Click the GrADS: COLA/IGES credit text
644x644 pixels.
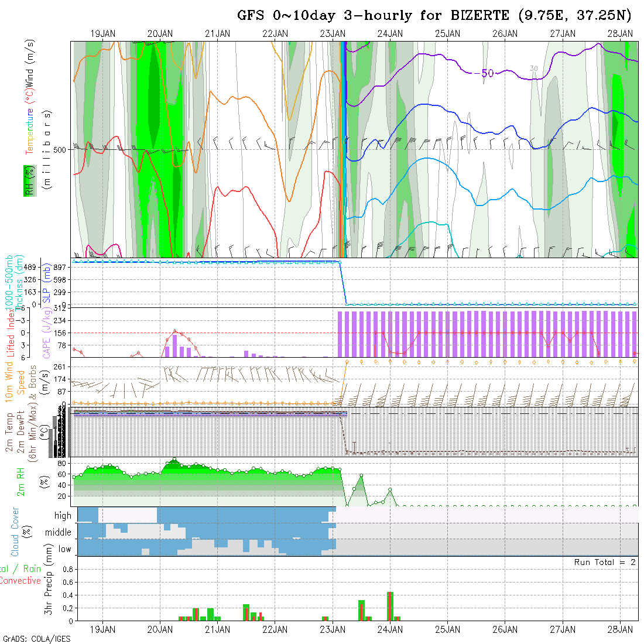[36, 638]
